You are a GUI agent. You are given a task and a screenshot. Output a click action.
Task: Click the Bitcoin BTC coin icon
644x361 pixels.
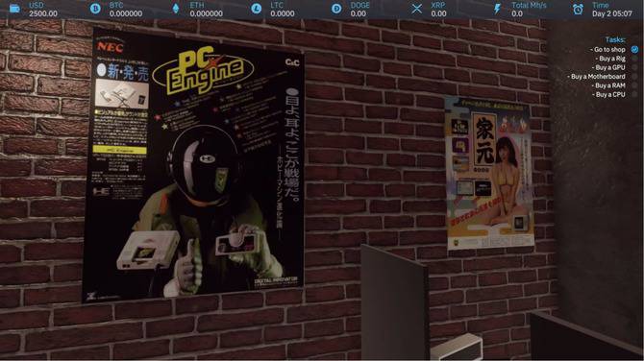click(95, 9)
